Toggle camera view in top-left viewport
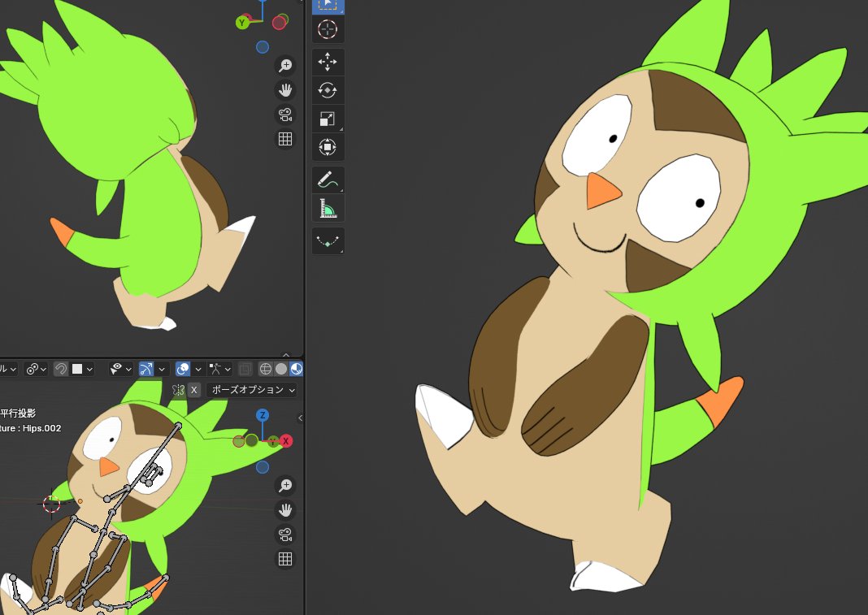The width and height of the screenshot is (868, 615). coord(285,115)
